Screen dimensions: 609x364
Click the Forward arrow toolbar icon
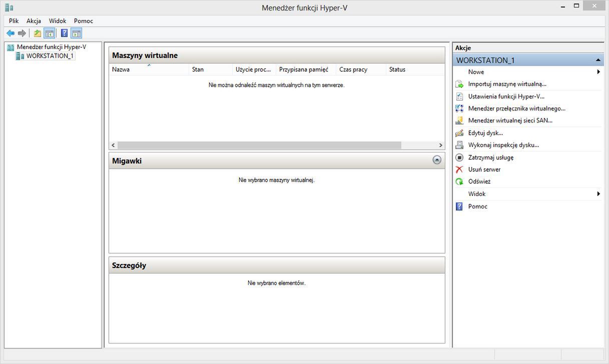pyautogui.click(x=22, y=33)
